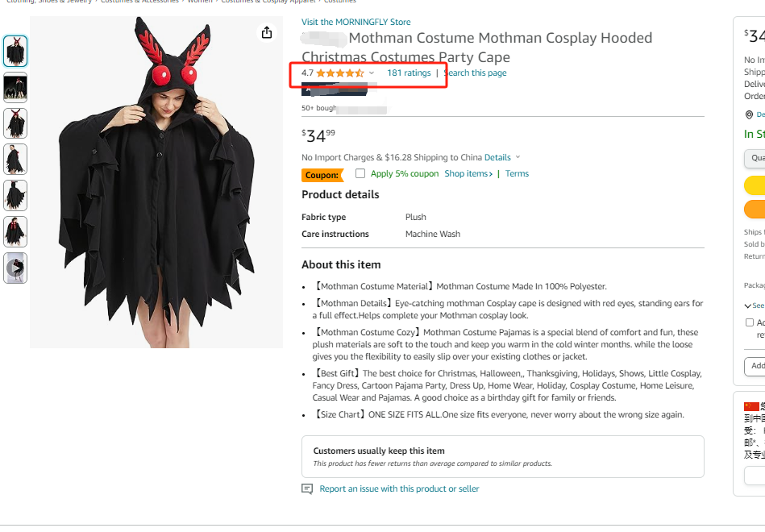Select the second dark group thumbnail
The image size is (765, 532).
click(15, 87)
